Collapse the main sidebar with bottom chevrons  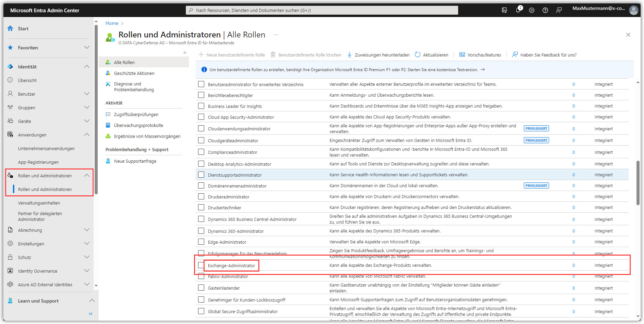(x=91, y=314)
